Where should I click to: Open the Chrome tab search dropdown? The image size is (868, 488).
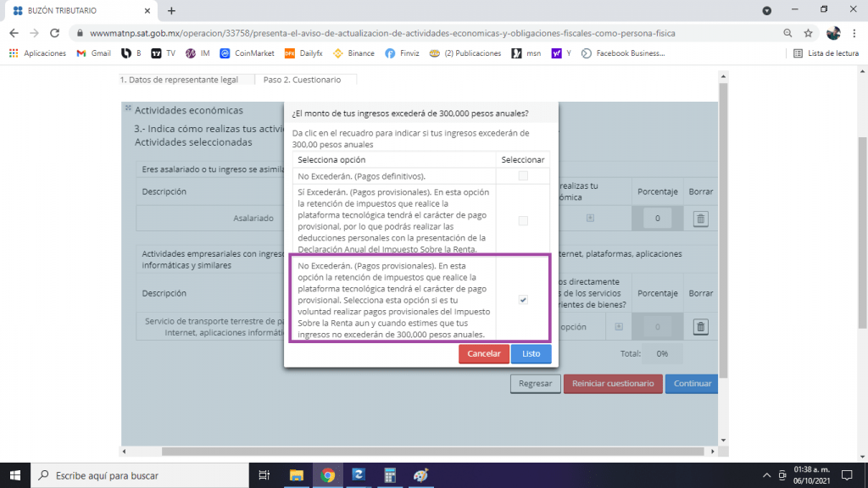point(766,10)
